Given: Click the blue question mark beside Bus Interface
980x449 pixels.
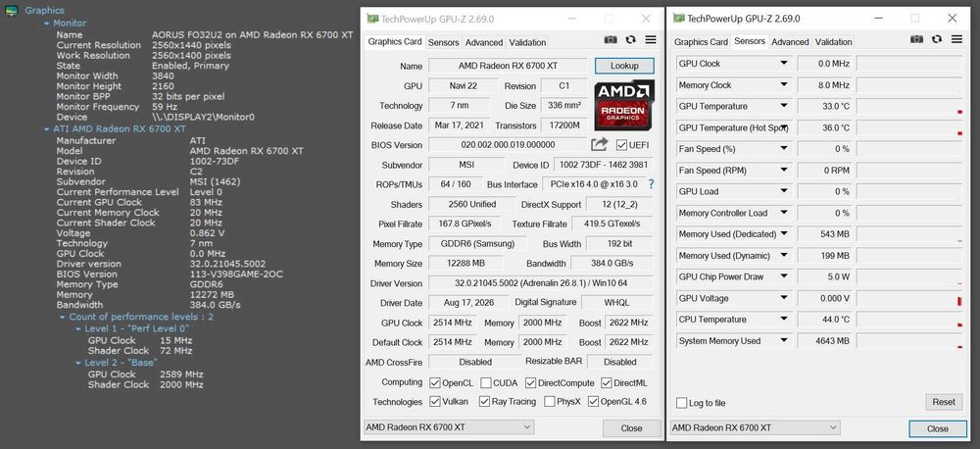Looking at the screenshot, I should [652, 184].
